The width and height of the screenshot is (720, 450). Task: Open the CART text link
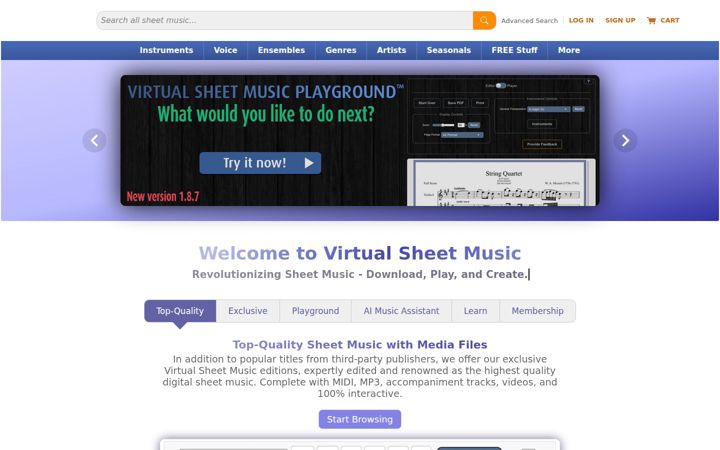[x=669, y=20]
